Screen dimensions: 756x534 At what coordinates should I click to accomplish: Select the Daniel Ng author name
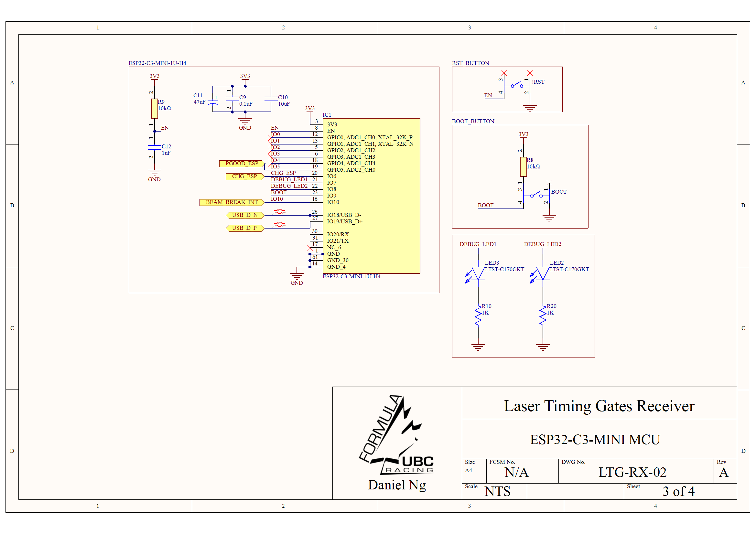point(397,485)
